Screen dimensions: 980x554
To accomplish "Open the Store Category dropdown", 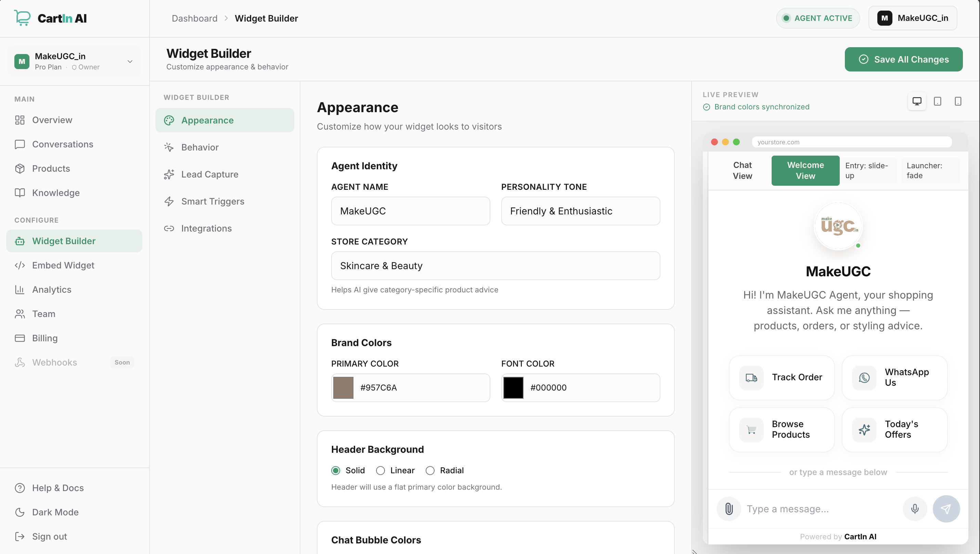I will pos(495,266).
